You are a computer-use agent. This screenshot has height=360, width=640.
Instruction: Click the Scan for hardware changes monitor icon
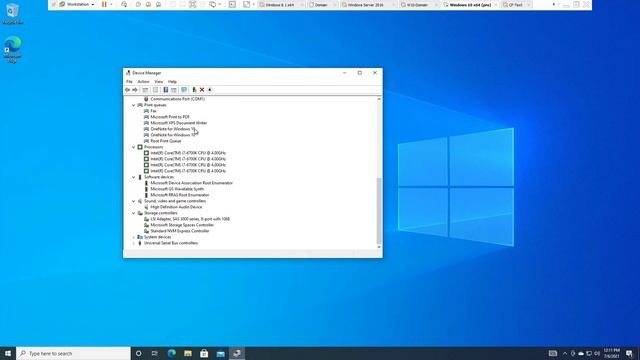(x=184, y=90)
